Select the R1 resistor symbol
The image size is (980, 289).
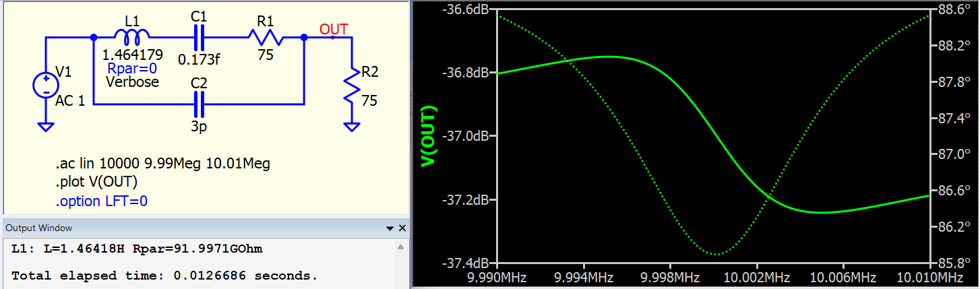pyautogui.click(x=266, y=38)
